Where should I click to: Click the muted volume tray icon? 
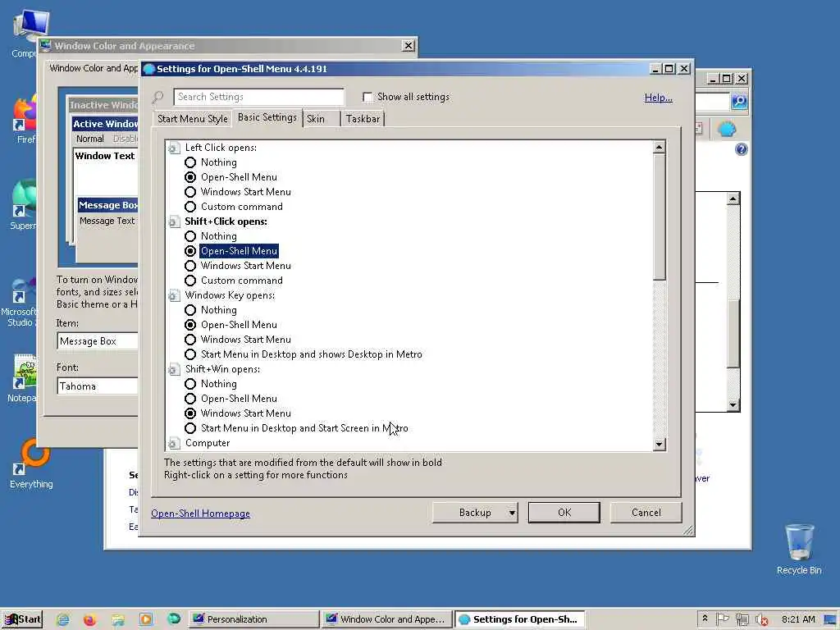(761, 619)
